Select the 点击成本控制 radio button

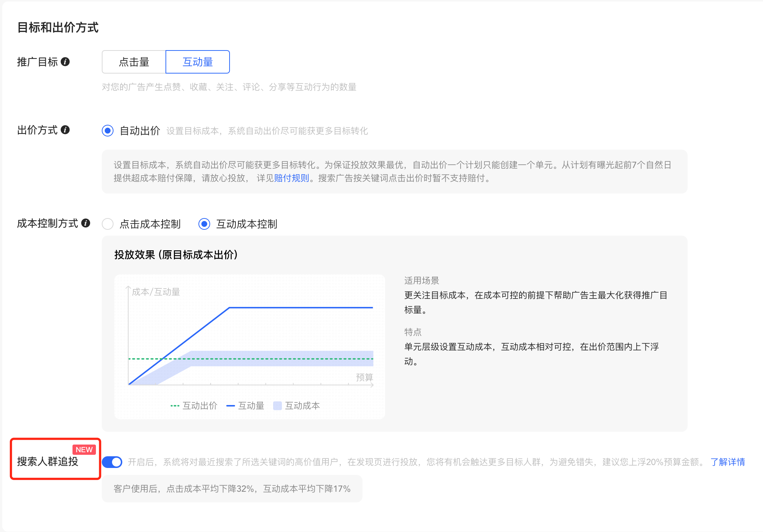[108, 224]
